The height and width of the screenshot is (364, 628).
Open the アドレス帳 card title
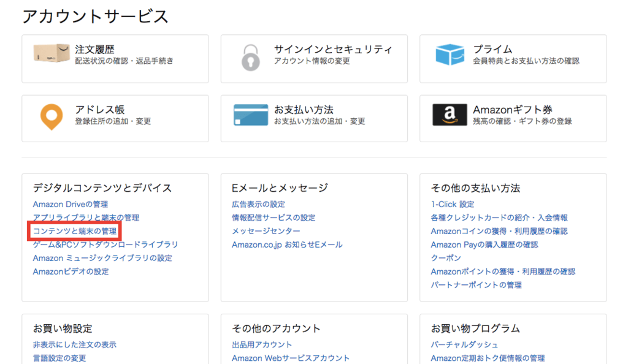[x=100, y=110]
